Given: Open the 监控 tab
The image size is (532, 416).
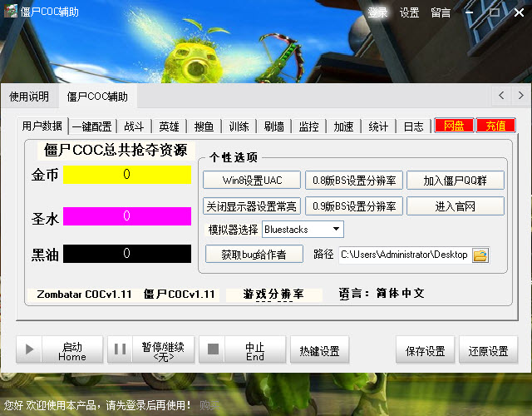Looking at the screenshot, I should click(308, 126).
